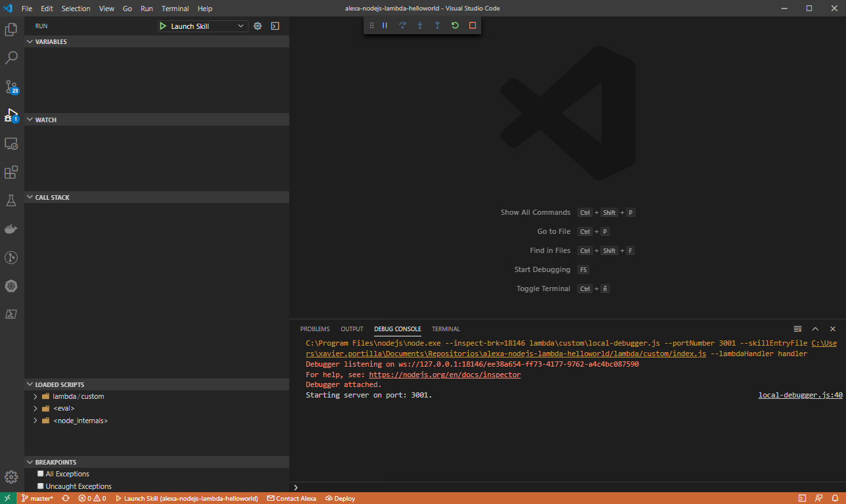Click Step Out in debug toolbar

(x=437, y=26)
